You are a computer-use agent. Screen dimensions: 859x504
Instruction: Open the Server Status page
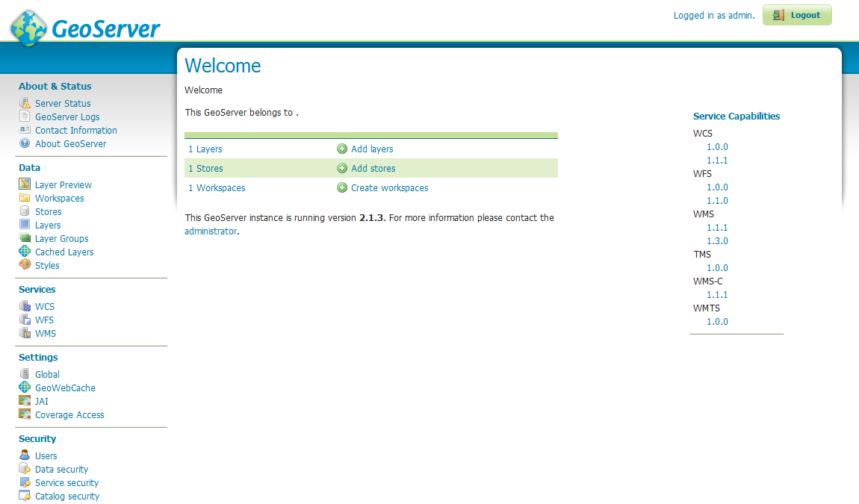click(x=63, y=104)
